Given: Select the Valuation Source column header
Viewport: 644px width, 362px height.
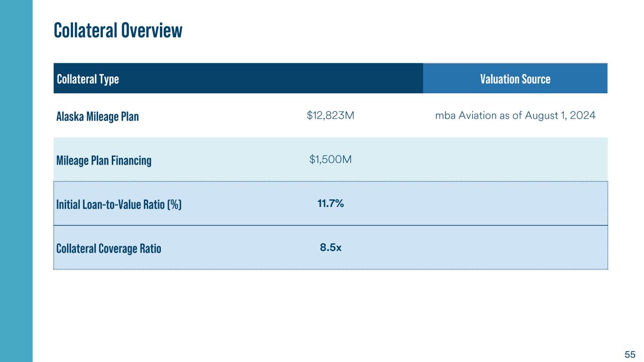Looking at the screenshot, I should pos(515,79).
